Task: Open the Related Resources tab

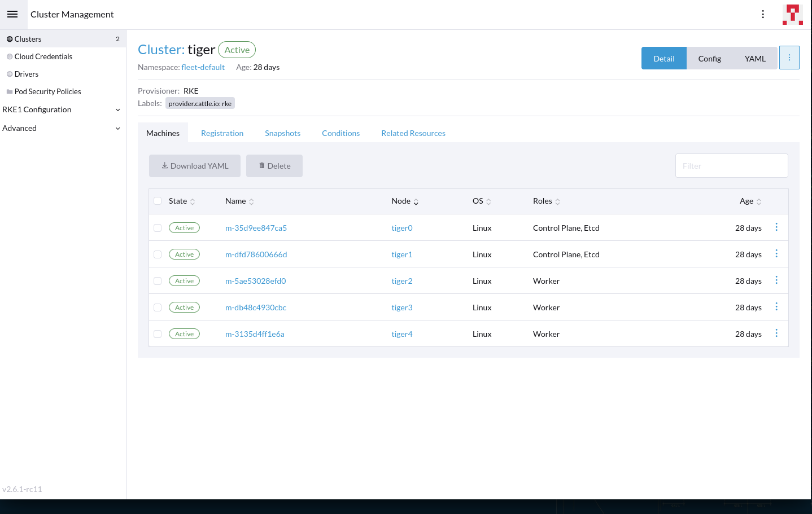Action: point(413,133)
